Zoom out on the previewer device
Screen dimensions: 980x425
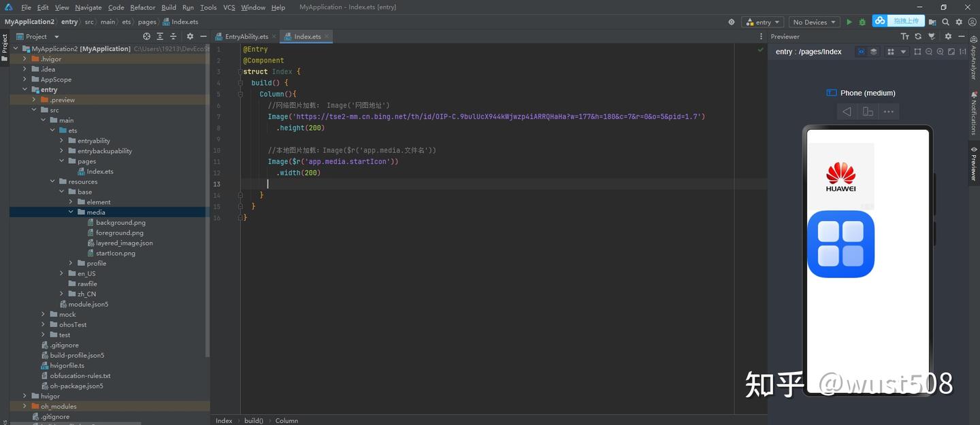click(x=929, y=52)
